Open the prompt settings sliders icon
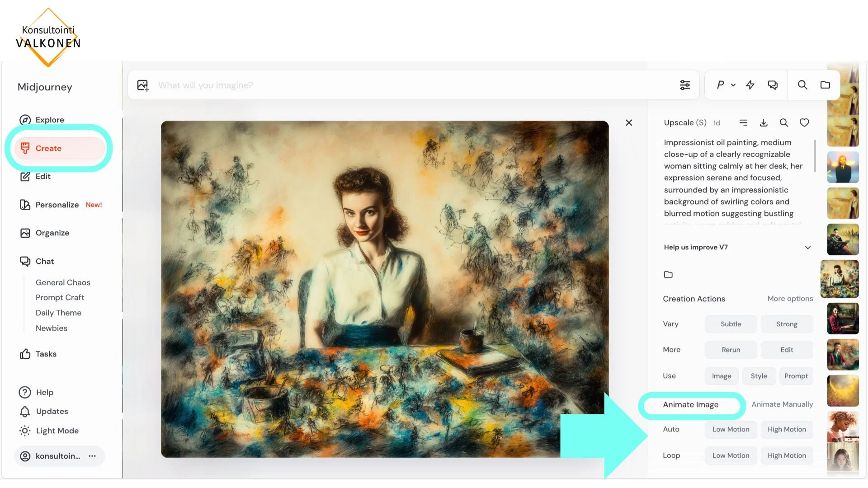This screenshot has width=868, height=488. [x=684, y=85]
